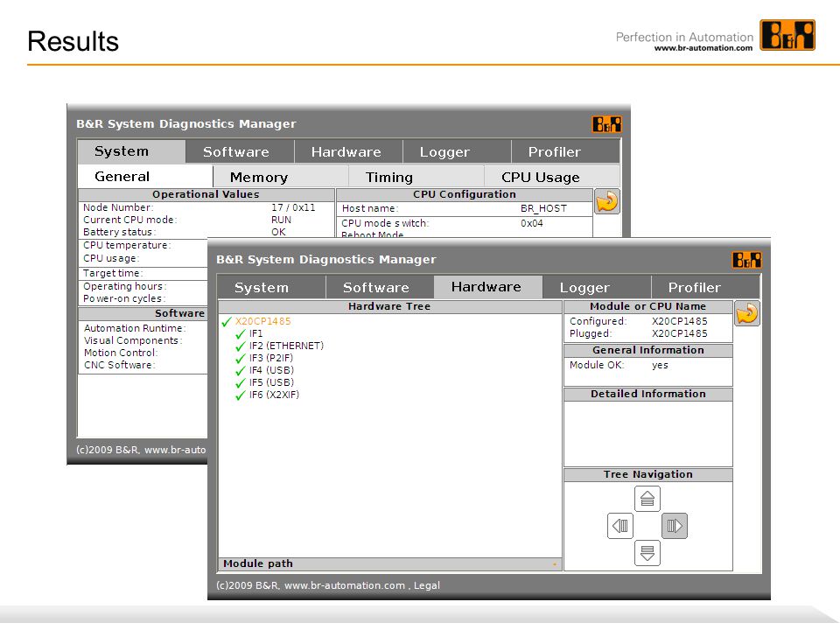
Task: Select the General sub-tab
Action: (145, 176)
